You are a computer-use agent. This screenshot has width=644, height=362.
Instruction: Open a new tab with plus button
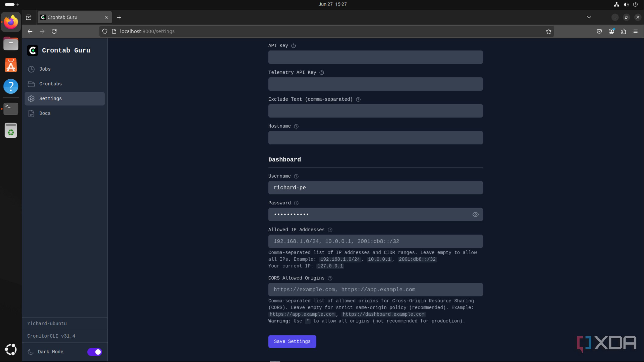click(x=119, y=17)
